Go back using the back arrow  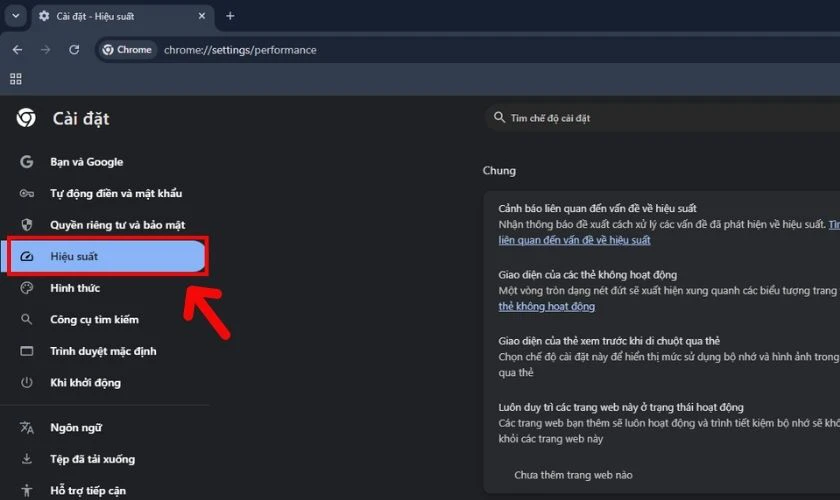[x=18, y=50]
